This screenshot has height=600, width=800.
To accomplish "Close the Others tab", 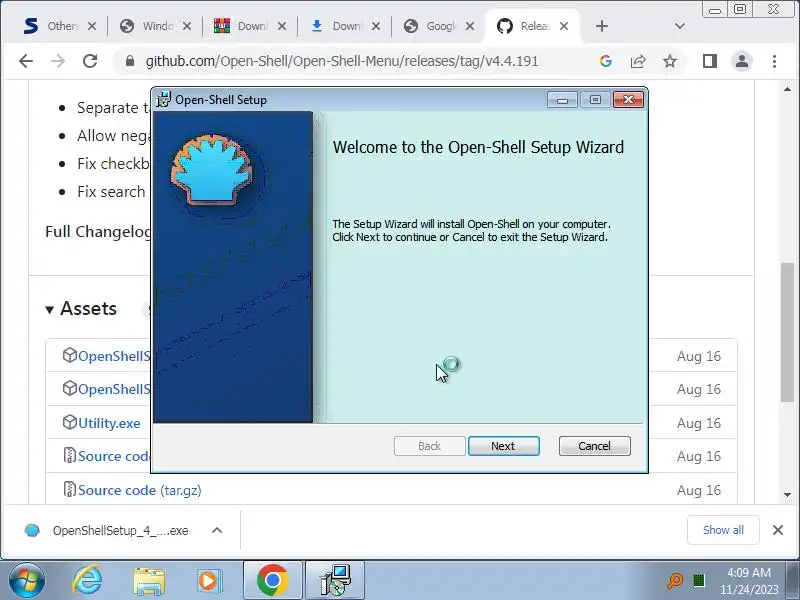I will tap(92, 26).
